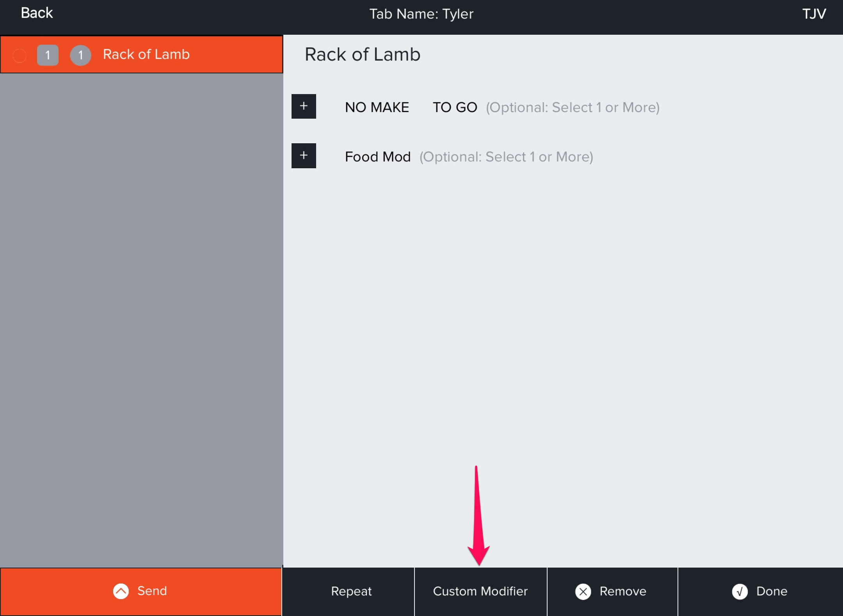Image resolution: width=843 pixels, height=616 pixels.
Task: Click Tab Name: Tyler header
Action: (x=421, y=14)
